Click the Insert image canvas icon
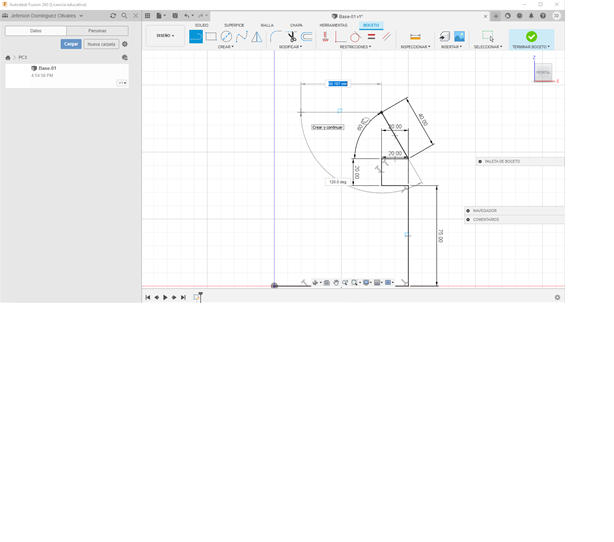Screen dimensions: 614x542 [x=459, y=36]
